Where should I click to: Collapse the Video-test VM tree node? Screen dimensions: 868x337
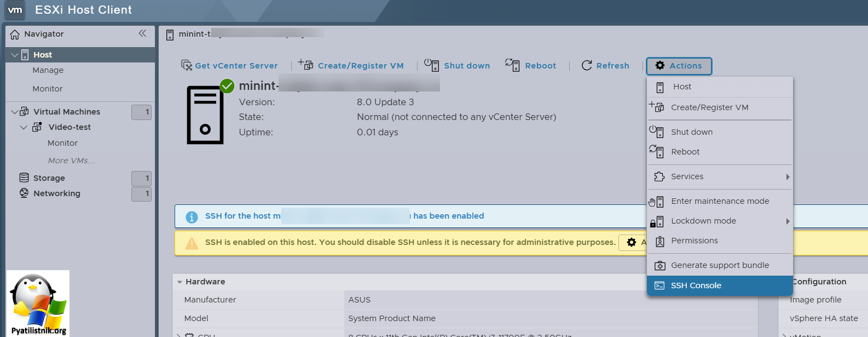coord(24,127)
